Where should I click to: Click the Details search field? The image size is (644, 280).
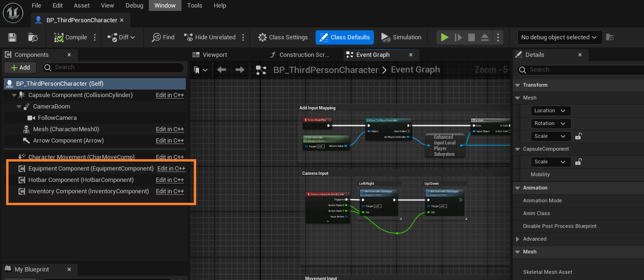(x=580, y=70)
